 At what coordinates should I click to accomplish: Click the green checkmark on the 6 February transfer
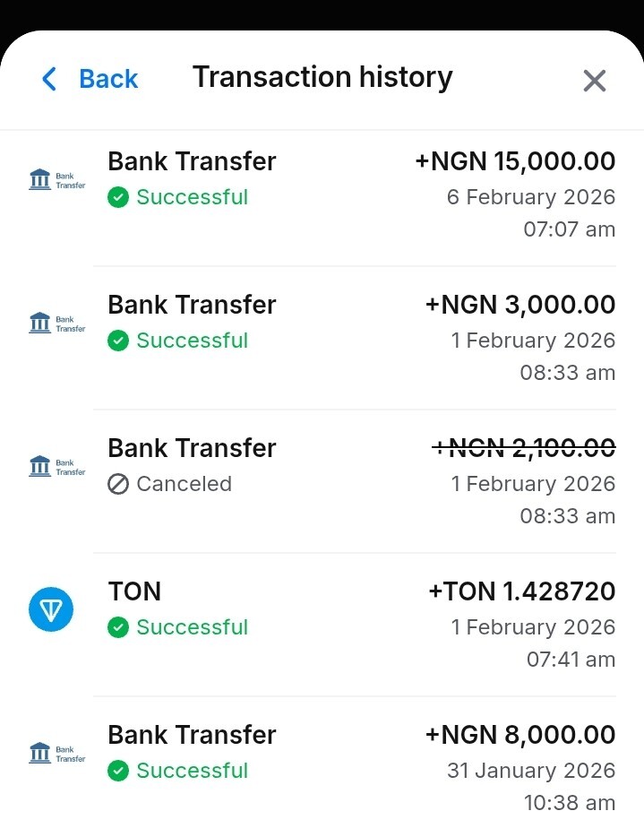pos(118,197)
